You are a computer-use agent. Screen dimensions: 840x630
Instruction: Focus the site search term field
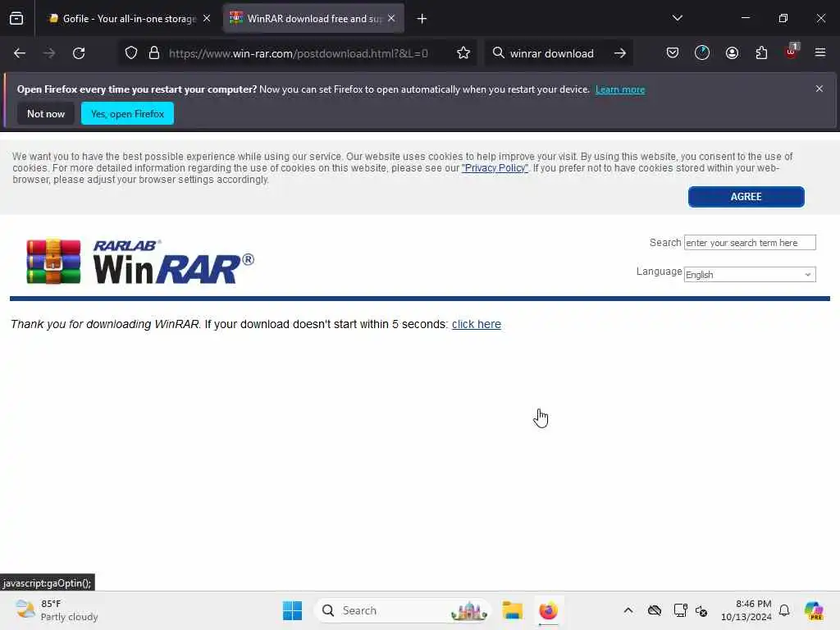750,243
